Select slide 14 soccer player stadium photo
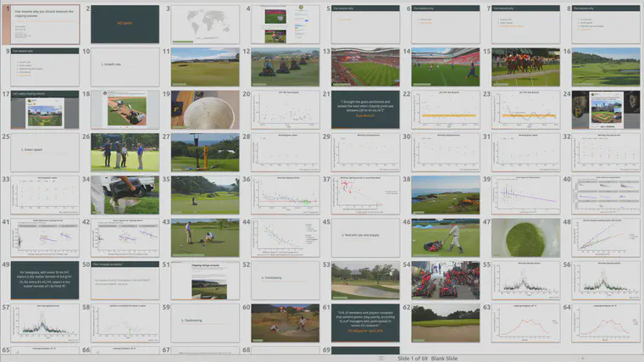Viewport: 644px width, 362px height. click(x=445, y=67)
